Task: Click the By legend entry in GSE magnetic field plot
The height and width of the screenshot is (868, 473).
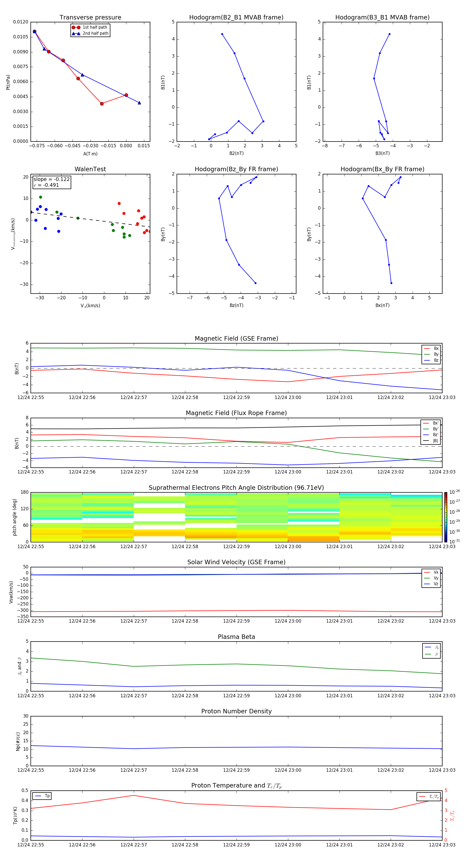Action: click(x=431, y=354)
